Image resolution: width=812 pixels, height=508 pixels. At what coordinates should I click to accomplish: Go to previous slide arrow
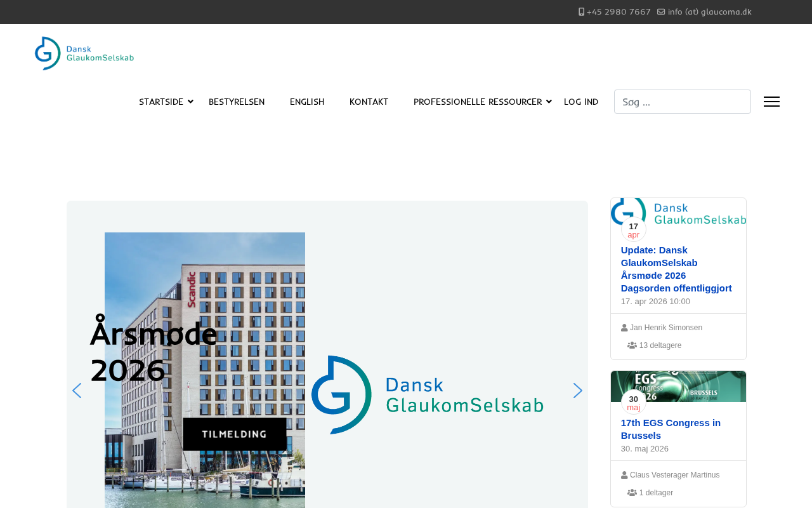tap(77, 391)
